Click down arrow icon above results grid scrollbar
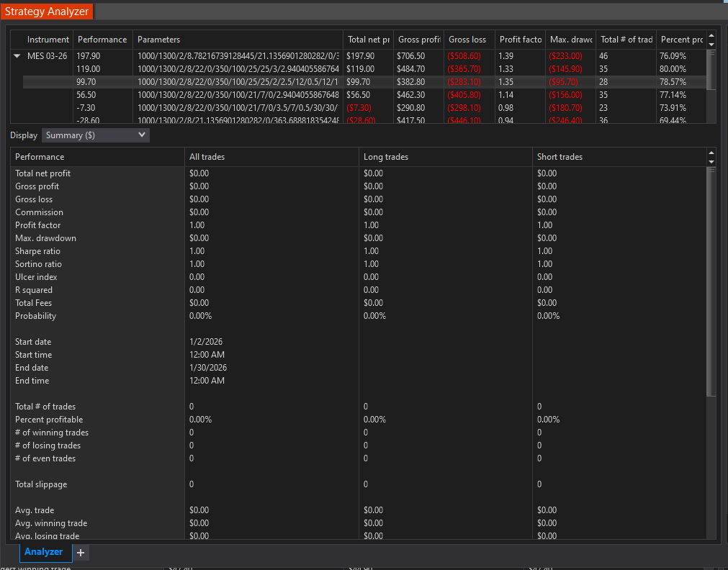Viewport: 728px width, 570px height. 711,44
